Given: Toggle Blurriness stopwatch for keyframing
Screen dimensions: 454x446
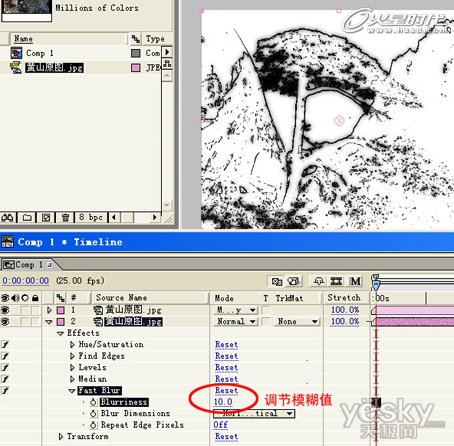Looking at the screenshot, I should 93,402.
